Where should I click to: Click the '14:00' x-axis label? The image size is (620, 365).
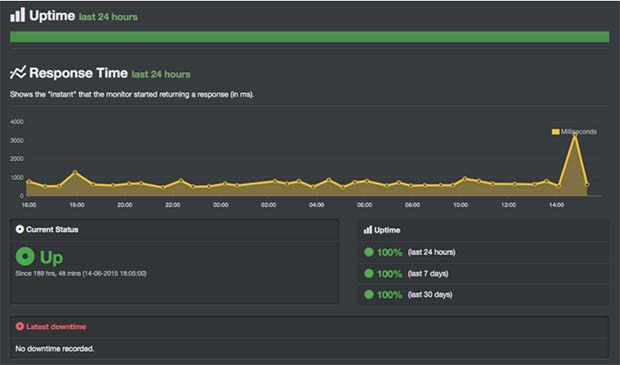click(556, 205)
